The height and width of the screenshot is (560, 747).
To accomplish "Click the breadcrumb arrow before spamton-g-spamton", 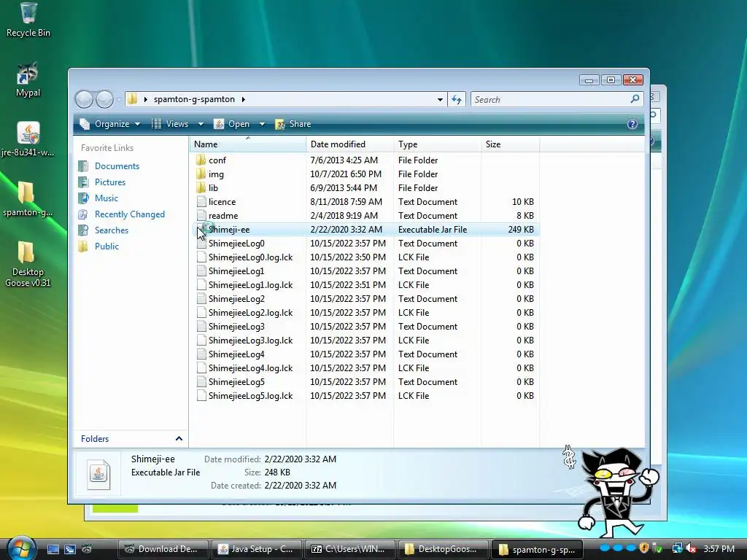I will coord(145,99).
